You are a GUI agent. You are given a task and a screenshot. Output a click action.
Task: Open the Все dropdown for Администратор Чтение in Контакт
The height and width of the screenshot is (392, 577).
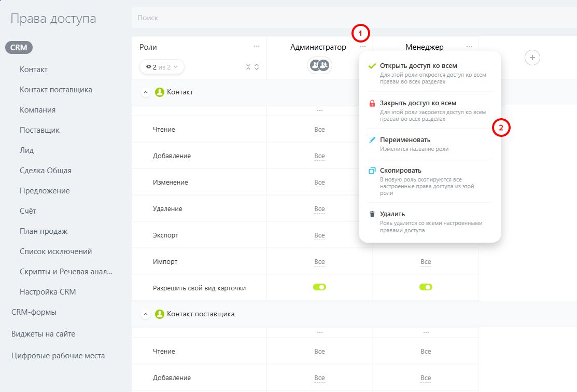click(319, 130)
